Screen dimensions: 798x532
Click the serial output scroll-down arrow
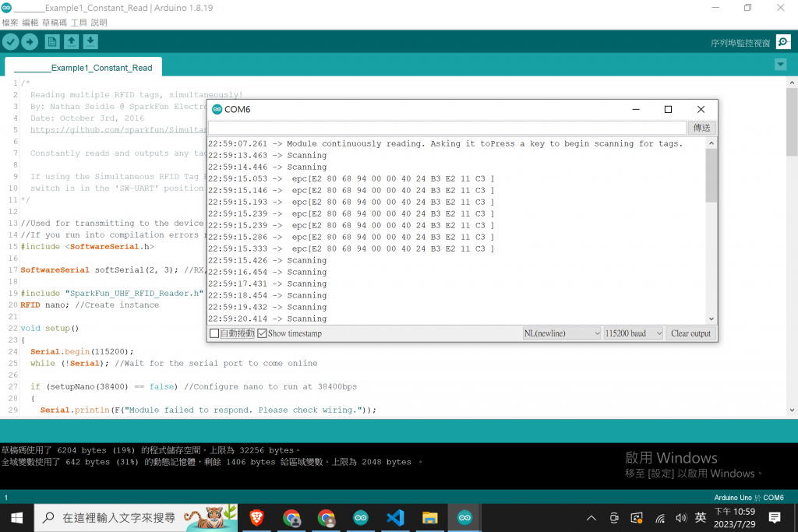711,319
